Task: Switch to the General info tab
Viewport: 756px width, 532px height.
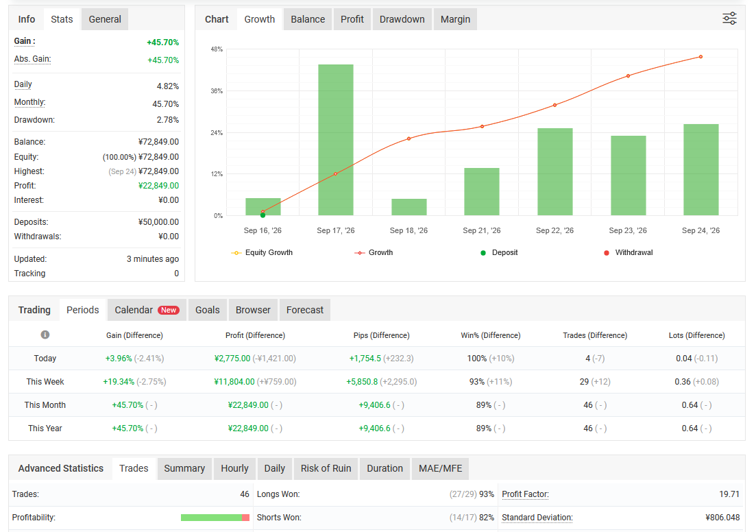Action: pyautogui.click(x=105, y=19)
